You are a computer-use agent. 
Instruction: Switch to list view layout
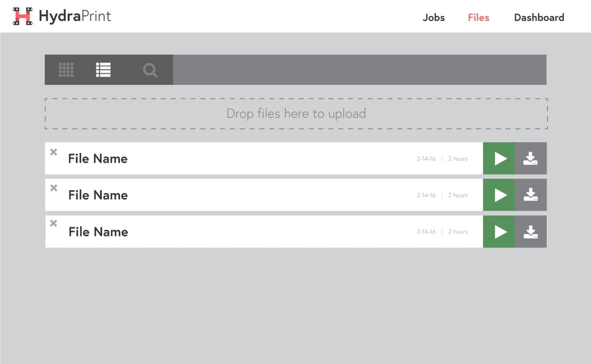click(103, 70)
